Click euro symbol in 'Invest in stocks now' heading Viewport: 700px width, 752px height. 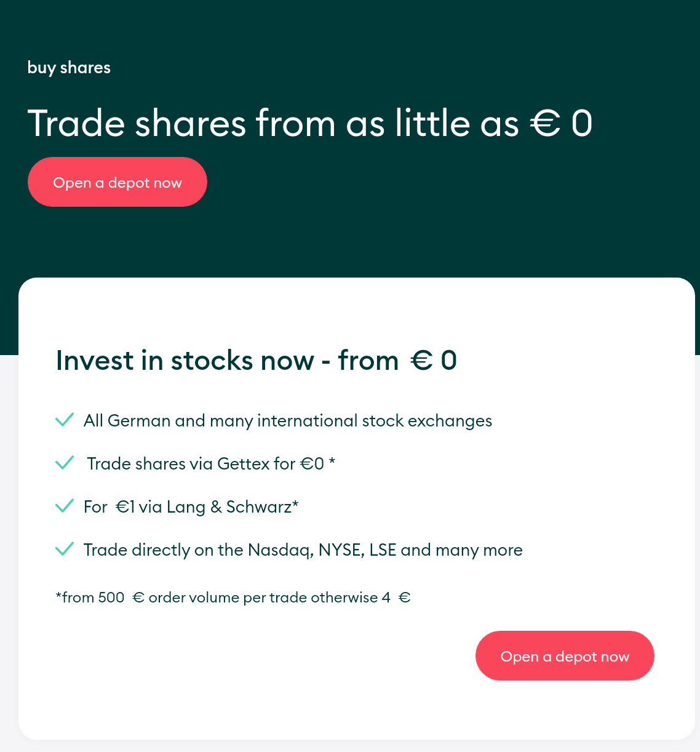click(x=421, y=361)
